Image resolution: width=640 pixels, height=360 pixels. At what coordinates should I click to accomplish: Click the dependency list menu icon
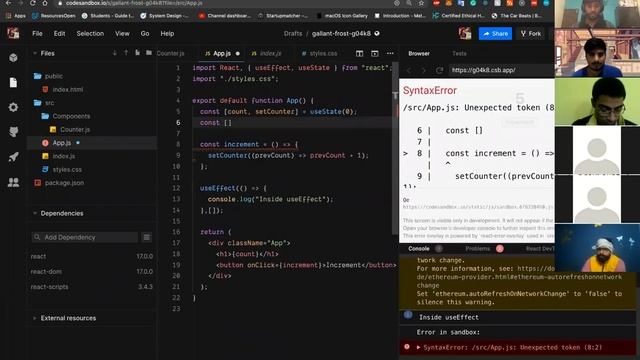pyautogui.click(x=147, y=237)
